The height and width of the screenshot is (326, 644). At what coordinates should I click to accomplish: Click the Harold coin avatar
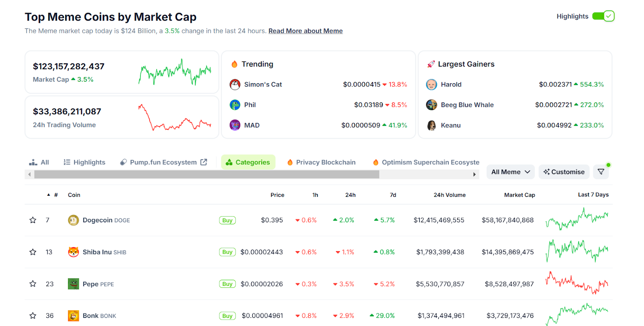pos(431,84)
